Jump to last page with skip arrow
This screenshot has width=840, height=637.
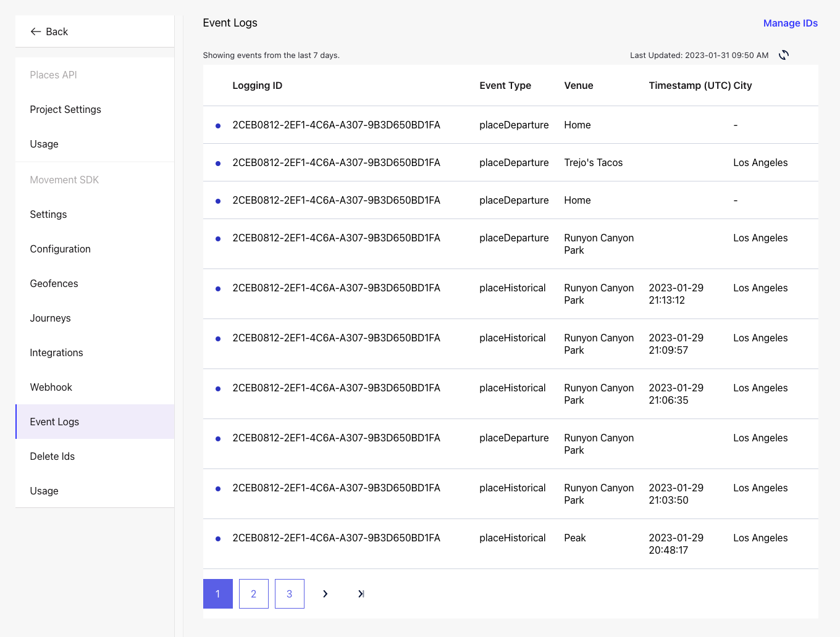tap(361, 594)
